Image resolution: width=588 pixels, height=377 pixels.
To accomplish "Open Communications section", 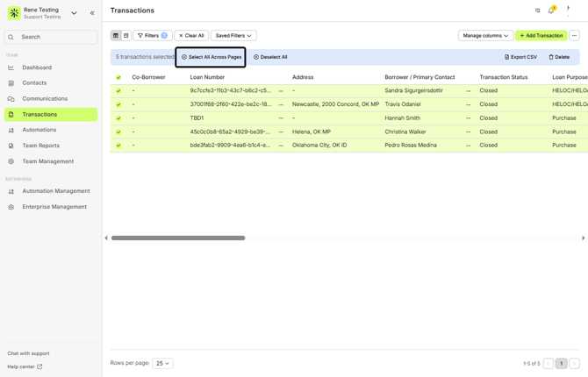I will click(51, 98).
